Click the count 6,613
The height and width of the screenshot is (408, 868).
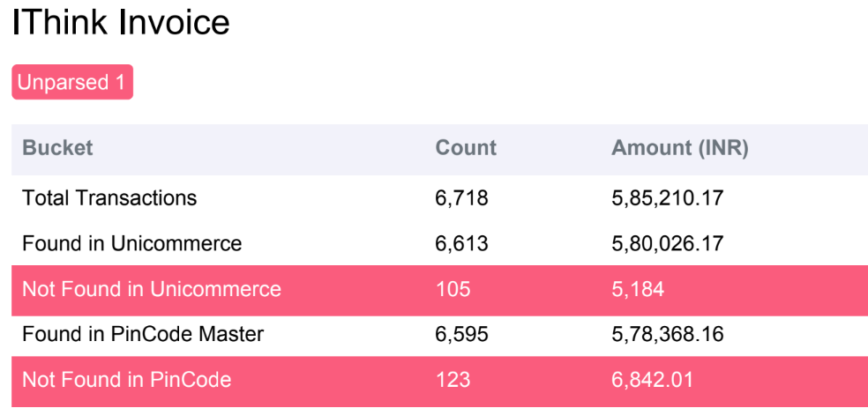462,243
